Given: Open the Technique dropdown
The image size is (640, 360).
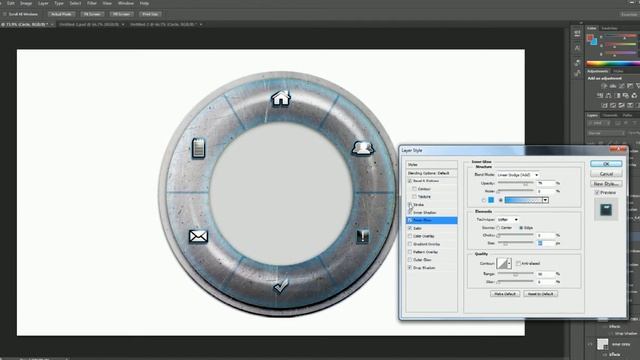Looking at the screenshot, I should click(508, 220).
